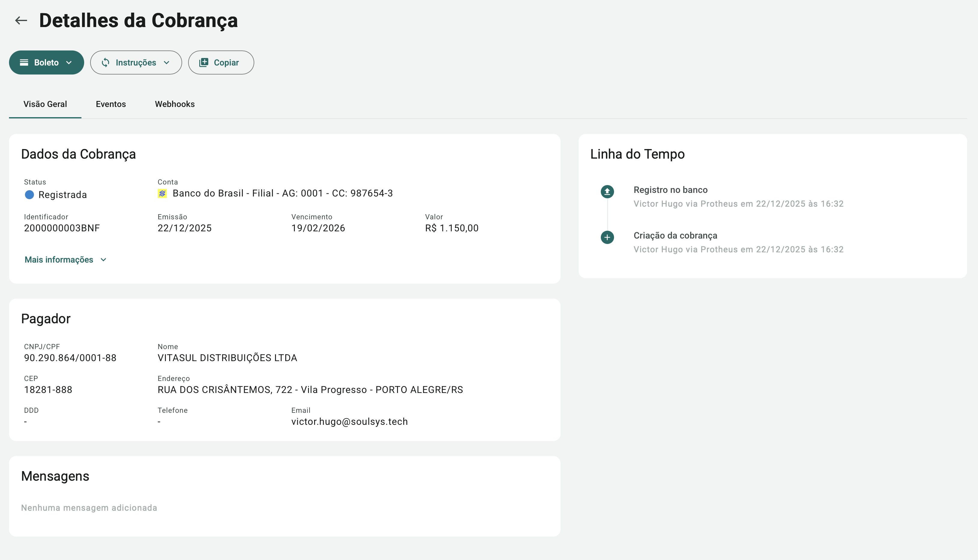Expand Mais informações section
This screenshot has height=560, width=978.
coord(66,260)
